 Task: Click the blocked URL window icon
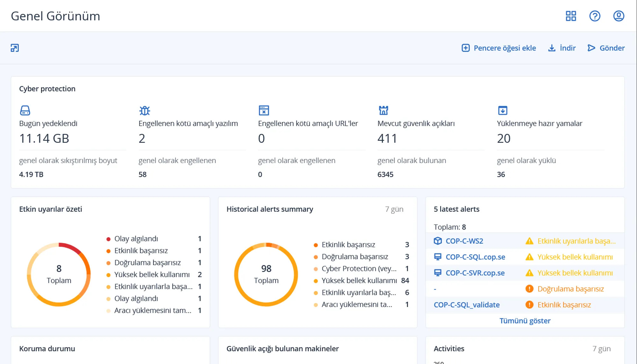pos(264,111)
